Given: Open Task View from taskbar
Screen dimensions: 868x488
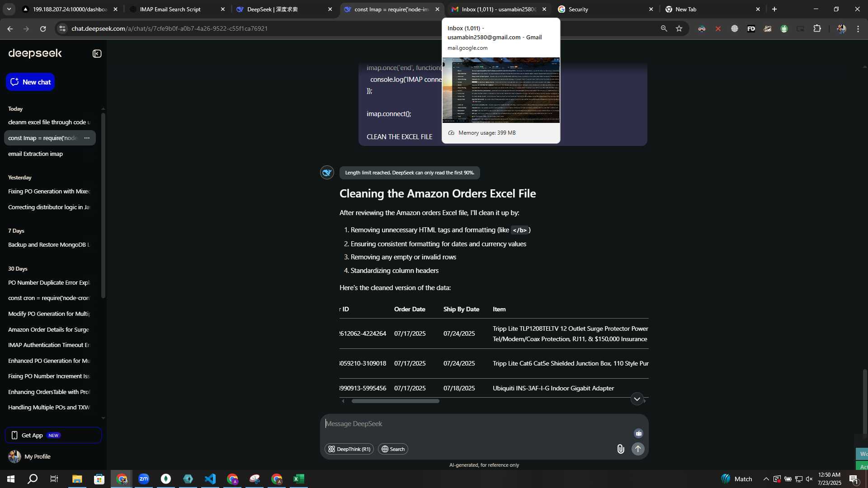Looking at the screenshot, I should pos(54,479).
